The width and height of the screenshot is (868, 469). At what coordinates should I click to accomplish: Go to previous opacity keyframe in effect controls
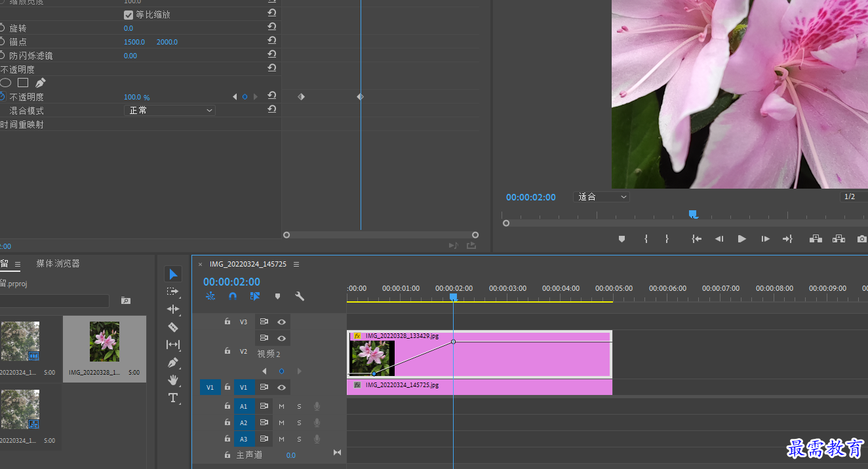[235, 96]
